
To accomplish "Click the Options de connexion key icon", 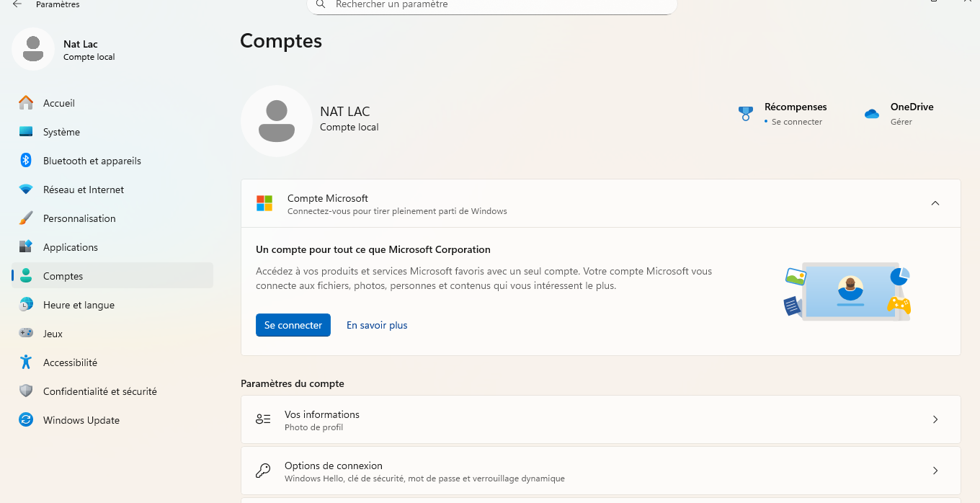I will coord(263,471).
